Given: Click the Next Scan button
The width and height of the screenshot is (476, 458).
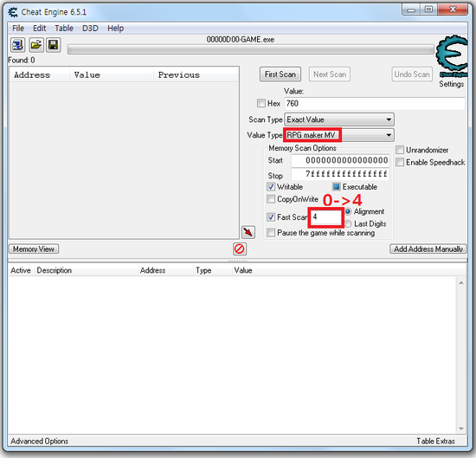Looking at the screenshot, I should point(330,74).
